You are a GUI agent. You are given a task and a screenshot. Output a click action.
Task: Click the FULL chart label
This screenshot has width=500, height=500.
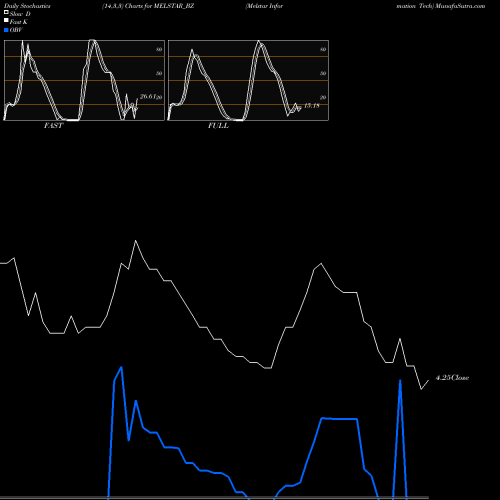(218, 126)
